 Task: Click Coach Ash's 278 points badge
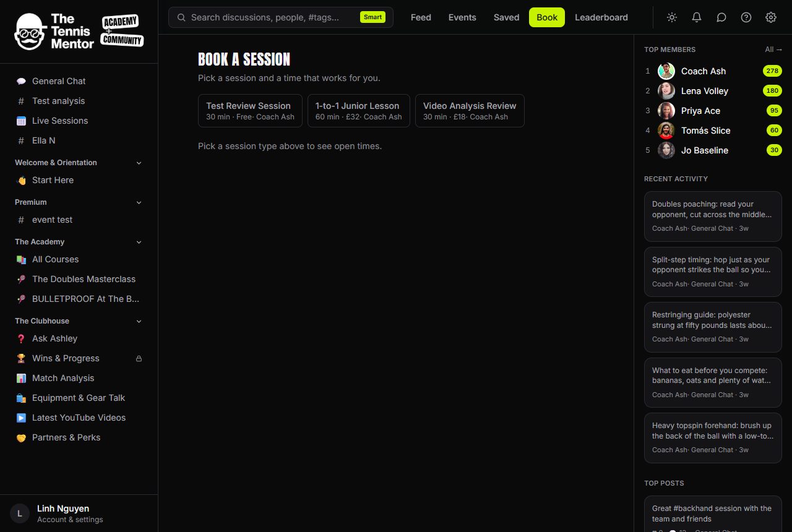click(772, 71)
